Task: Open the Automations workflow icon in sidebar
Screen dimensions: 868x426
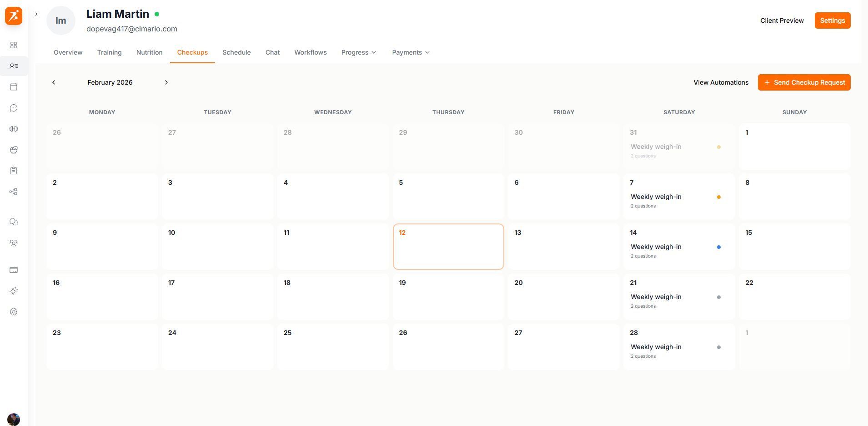Action: point(14,192)
